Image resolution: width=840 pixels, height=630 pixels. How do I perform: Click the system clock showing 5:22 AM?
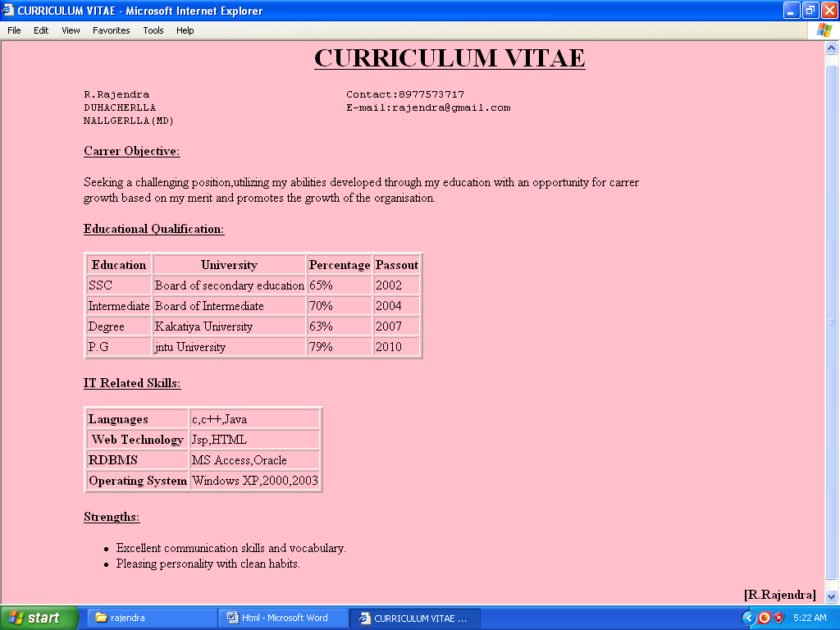coord(810,618)
